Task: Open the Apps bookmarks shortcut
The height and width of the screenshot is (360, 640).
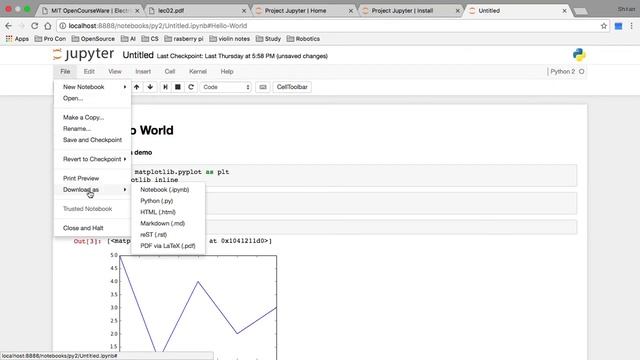Action: (17, 39)
